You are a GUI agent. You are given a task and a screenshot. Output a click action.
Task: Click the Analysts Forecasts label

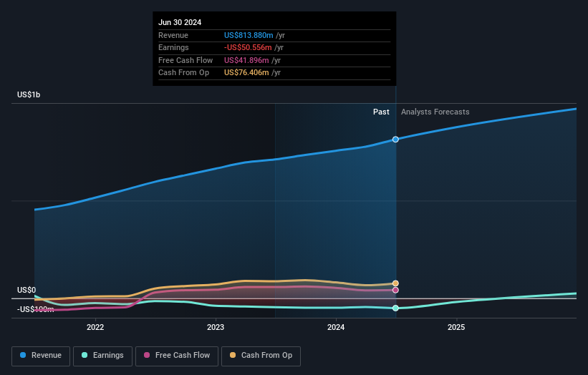[435, 112]
